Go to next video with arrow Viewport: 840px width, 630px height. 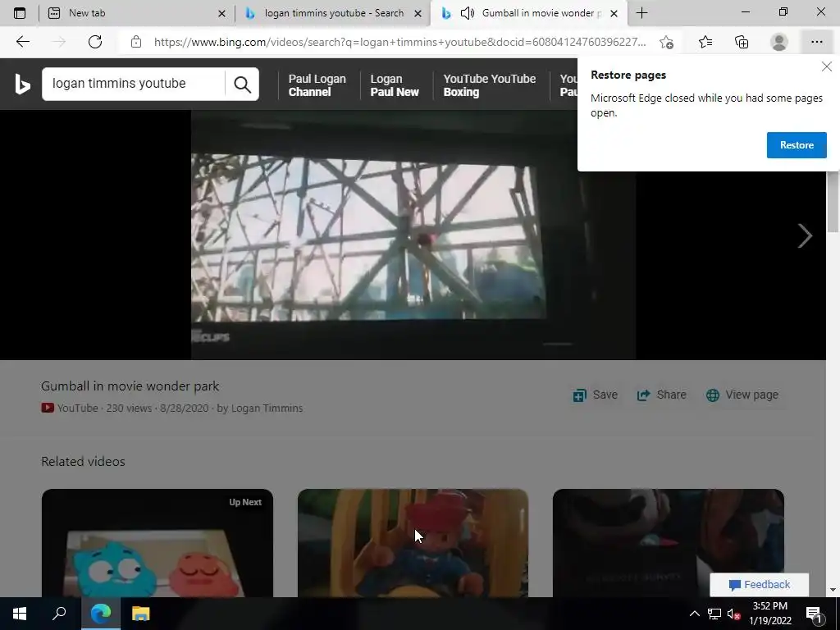pyautogui.click(x=805, y=235)
